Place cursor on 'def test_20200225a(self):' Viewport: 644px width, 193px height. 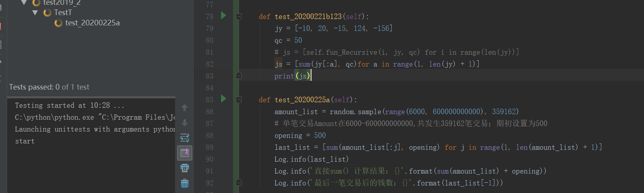tap(308, 100)
